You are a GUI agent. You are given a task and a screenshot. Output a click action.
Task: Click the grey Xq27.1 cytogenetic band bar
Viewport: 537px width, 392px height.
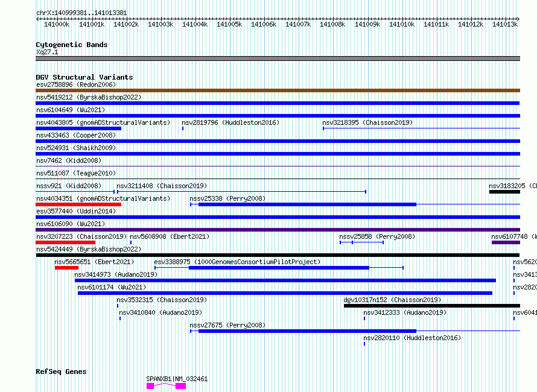(x=278, y=58)
